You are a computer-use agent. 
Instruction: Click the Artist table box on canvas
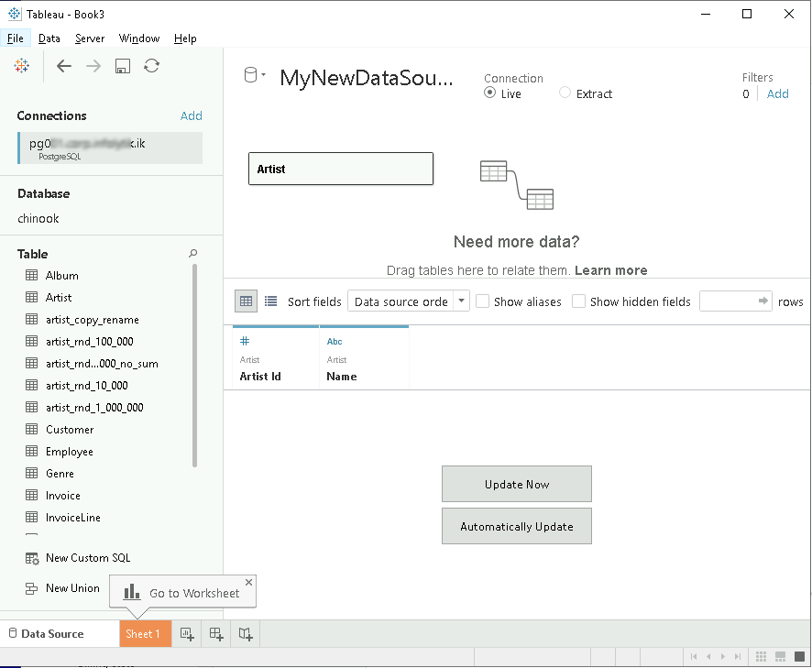[x=341, y=169]
